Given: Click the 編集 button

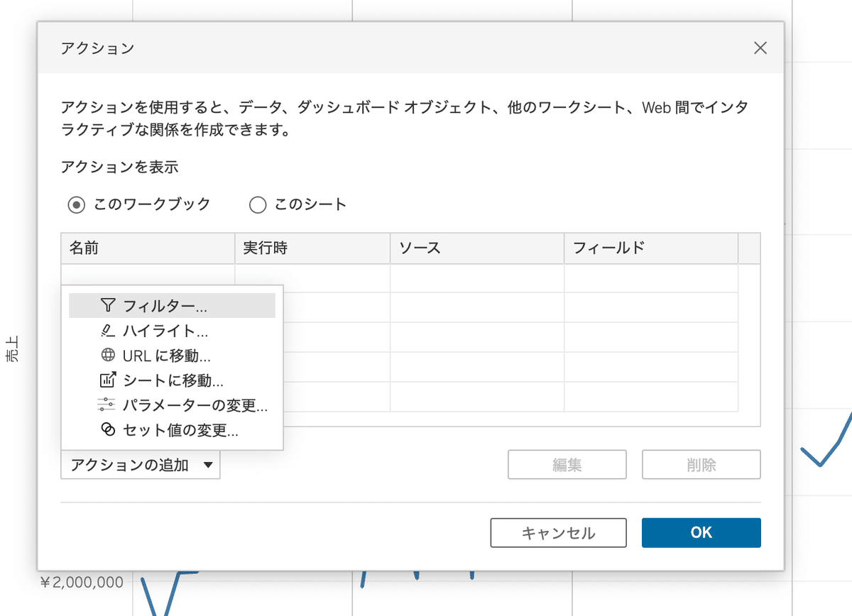Looking at the screenshot, I should [x=567, y=465].
